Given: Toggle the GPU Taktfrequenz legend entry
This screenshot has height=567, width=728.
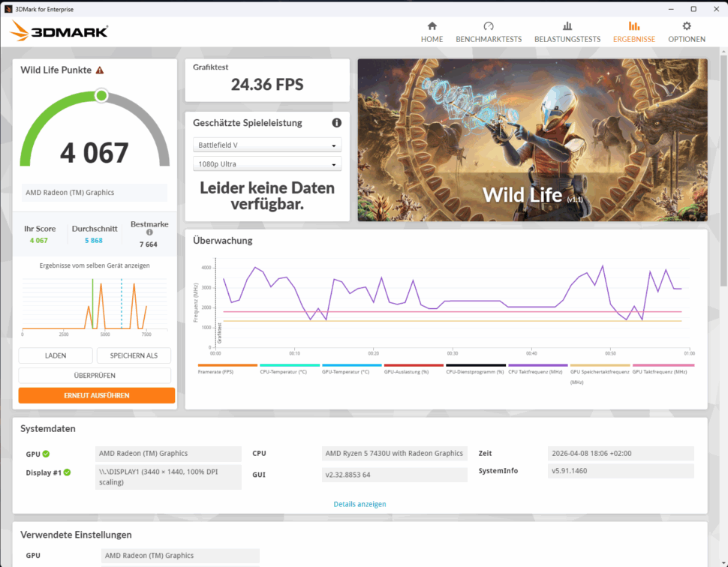Looking at the screenshot, I should 662,369.
